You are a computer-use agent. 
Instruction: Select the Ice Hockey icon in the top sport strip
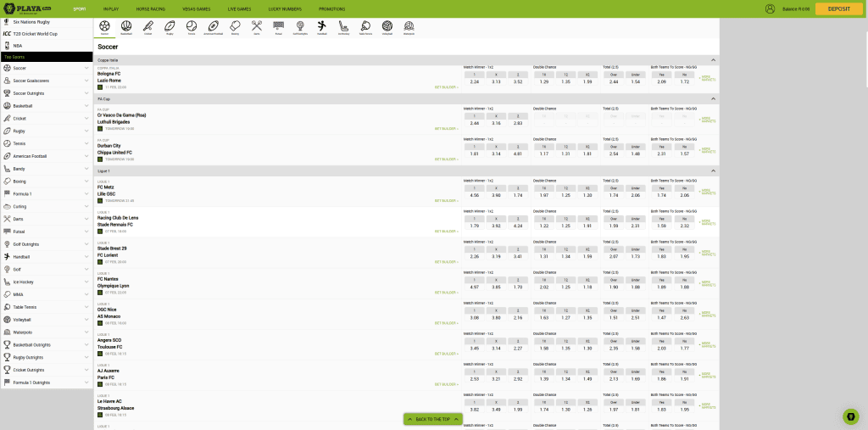(343, 25)
